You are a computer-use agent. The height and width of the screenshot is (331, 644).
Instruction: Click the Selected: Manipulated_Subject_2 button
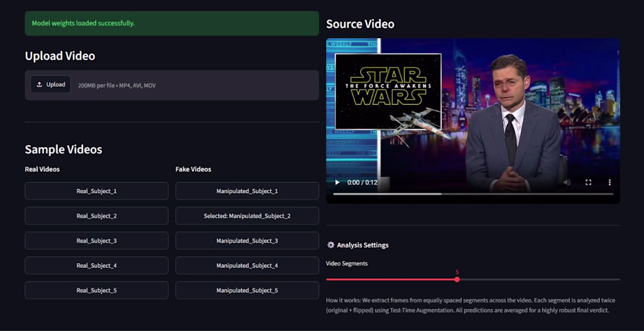(x=247, y=216)
